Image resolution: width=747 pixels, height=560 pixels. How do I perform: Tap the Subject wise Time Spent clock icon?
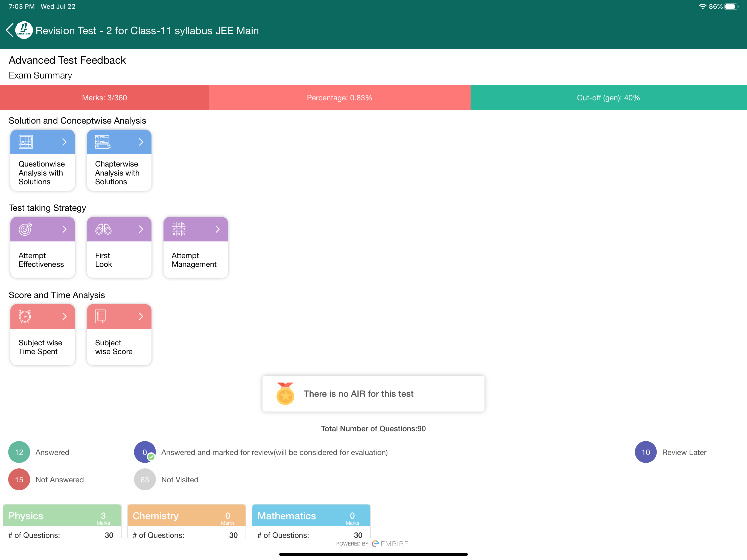pos(25,316)
